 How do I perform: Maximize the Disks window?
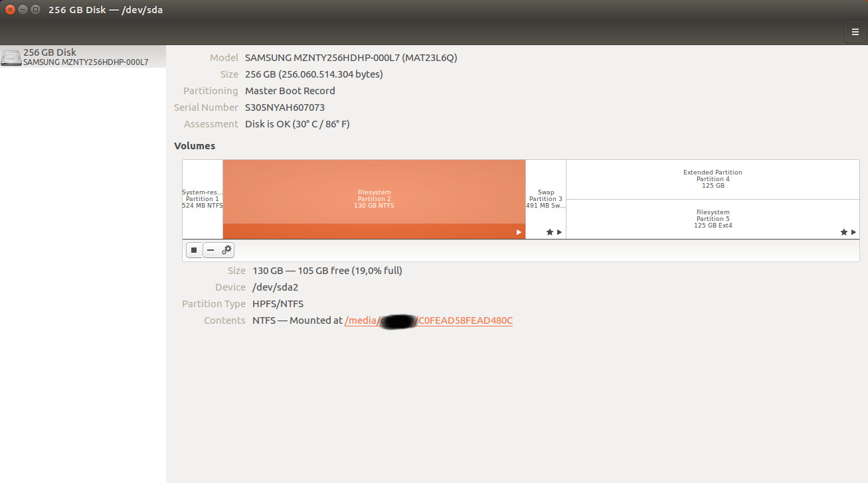pyautogui.click(x=35, y=10)
